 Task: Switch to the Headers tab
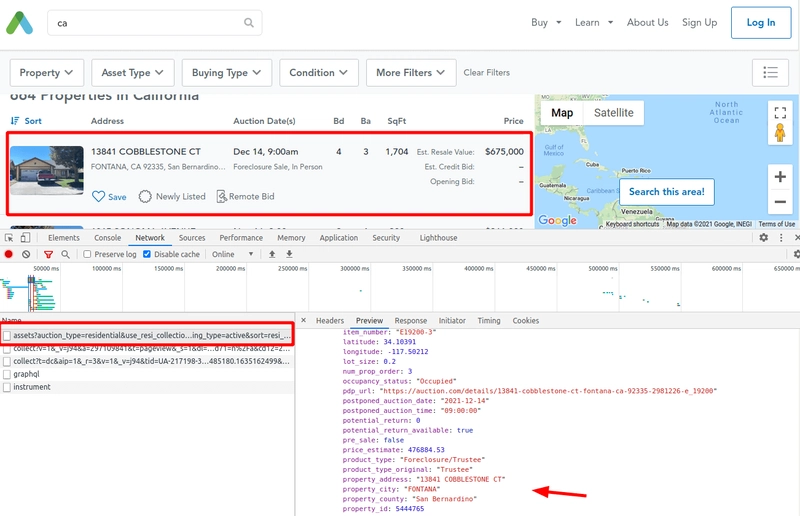330,321
